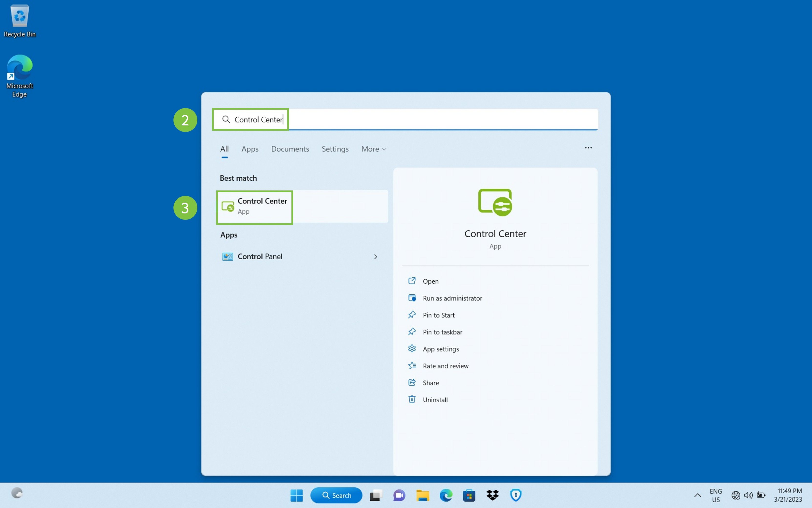Click the volume speaker tray icon
812x508 pixels.
[748, 495]
